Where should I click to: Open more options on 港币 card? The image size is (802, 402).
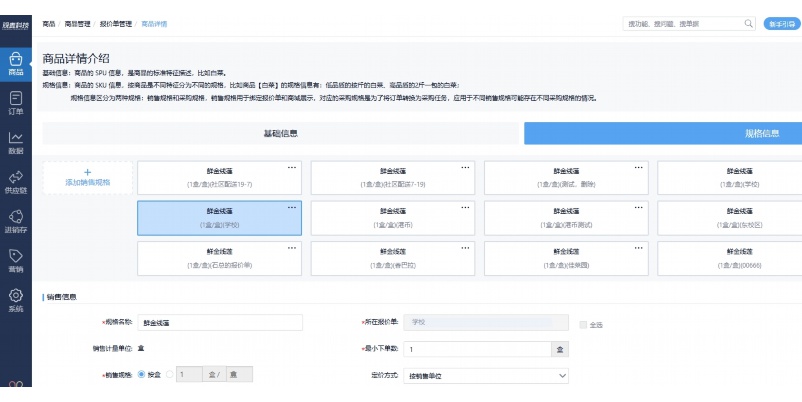click(x=465, y=207)
